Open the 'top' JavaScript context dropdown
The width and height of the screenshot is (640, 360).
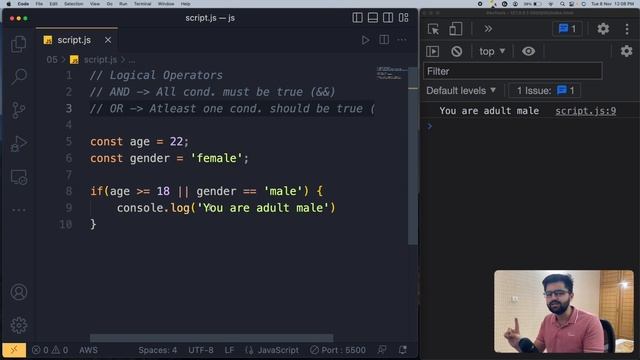[492, 51]
